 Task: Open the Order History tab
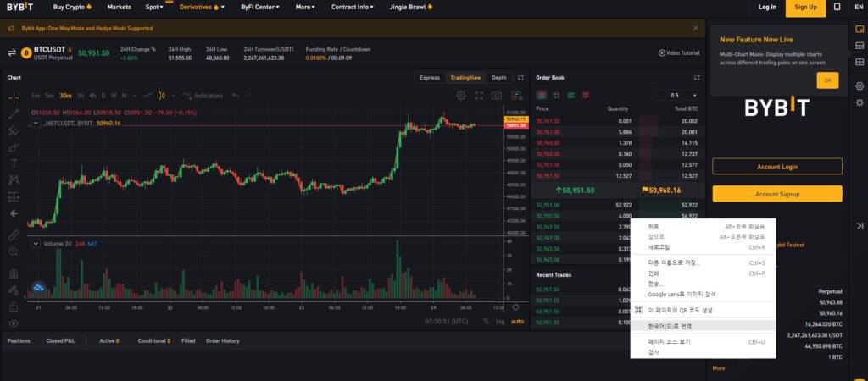223,340
